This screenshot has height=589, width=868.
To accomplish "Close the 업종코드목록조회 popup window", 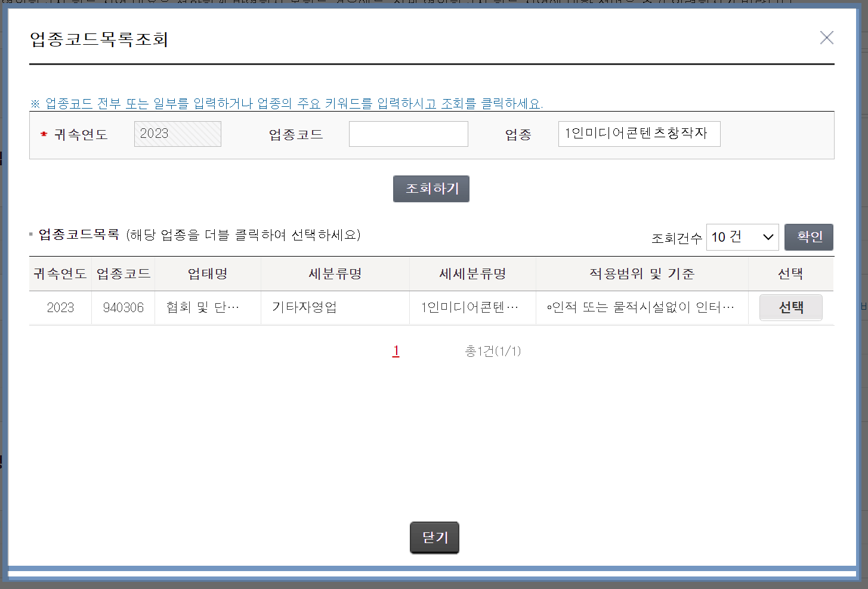I will tap(827, 37).
